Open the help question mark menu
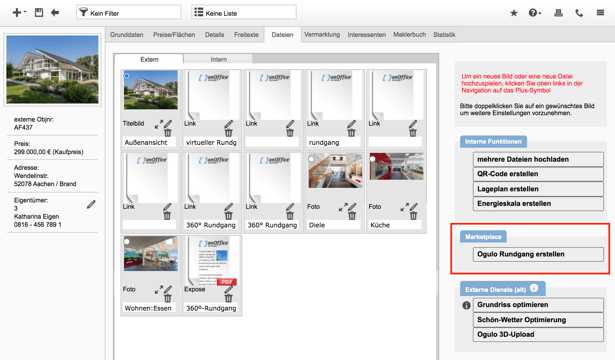Screen dimensions: 615x360 coord(535,13)
